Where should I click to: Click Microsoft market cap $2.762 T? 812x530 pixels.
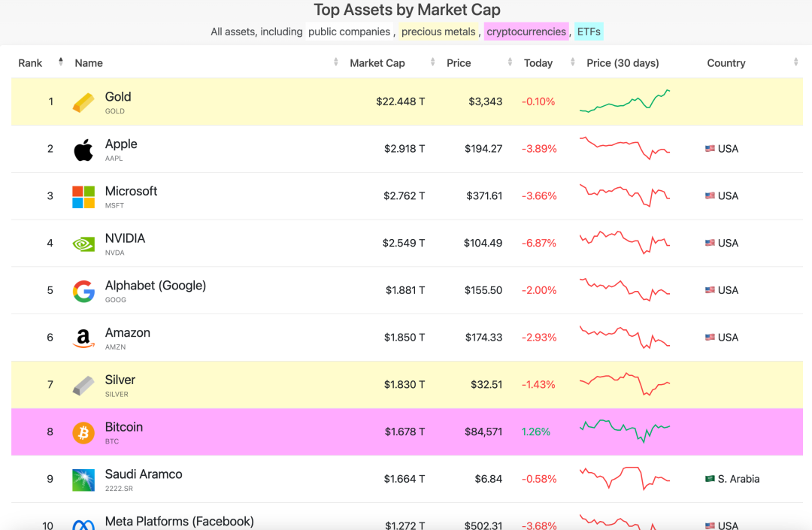tap(404, 195)
